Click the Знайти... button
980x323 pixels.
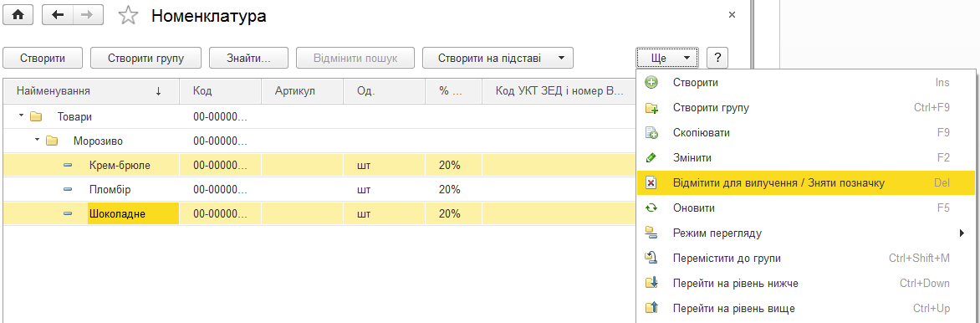(248, 59)
